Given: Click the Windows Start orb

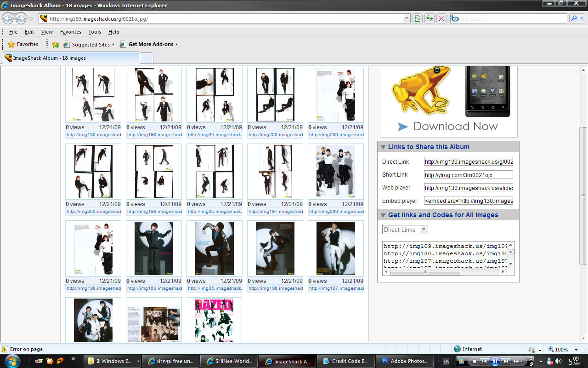Looking at the screenshot, I should (x=12, y=361).
